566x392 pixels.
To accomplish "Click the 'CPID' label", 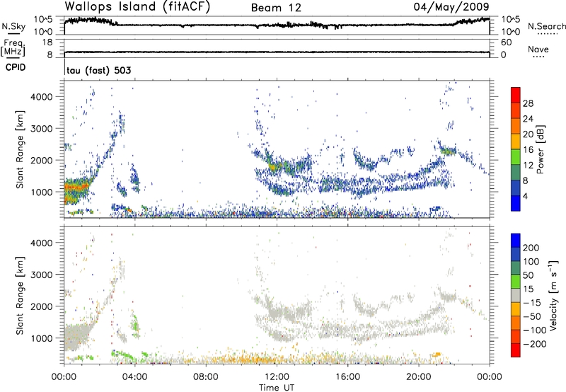I will click(x=16, y=67).
